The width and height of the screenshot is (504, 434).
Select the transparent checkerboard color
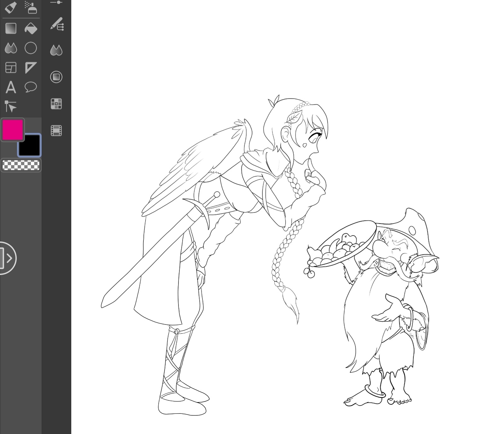[x=21, y=165]
